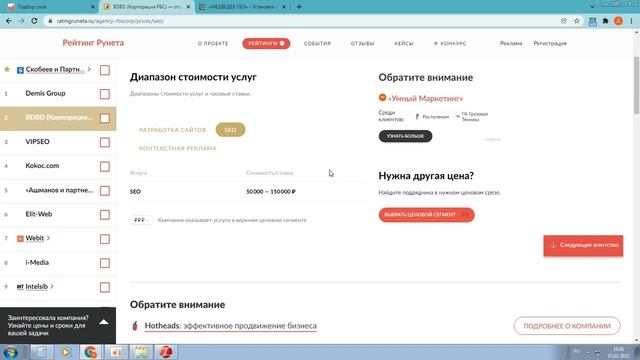Close the third browser tab

[284, 7]
